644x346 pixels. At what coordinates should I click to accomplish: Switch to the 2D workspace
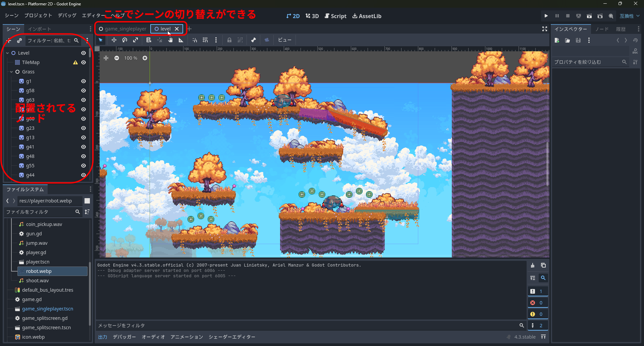(293, 16)
